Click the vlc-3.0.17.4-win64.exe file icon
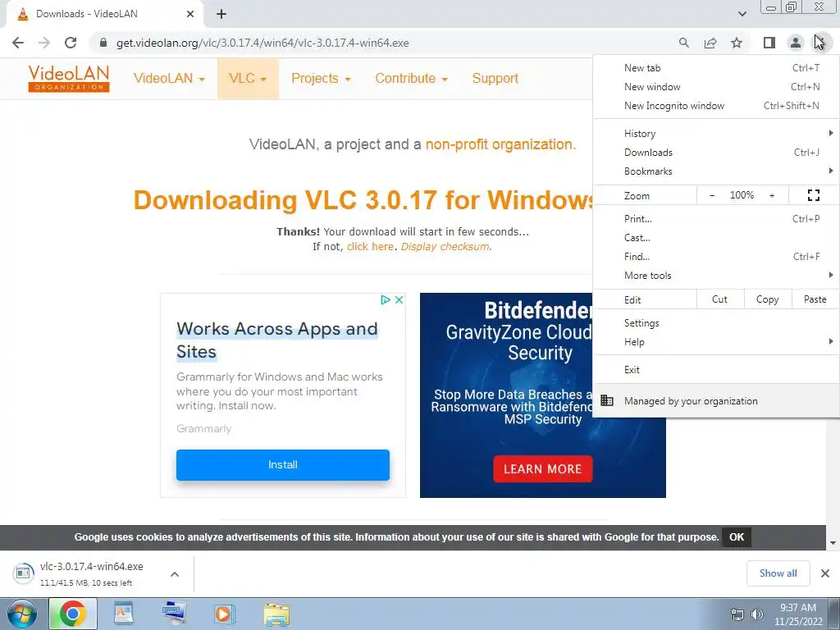 click(23, 573)
